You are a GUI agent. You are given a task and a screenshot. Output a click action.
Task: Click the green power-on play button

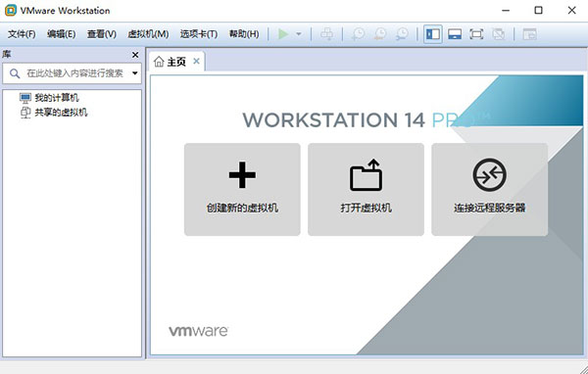click(x=283, y=34)
